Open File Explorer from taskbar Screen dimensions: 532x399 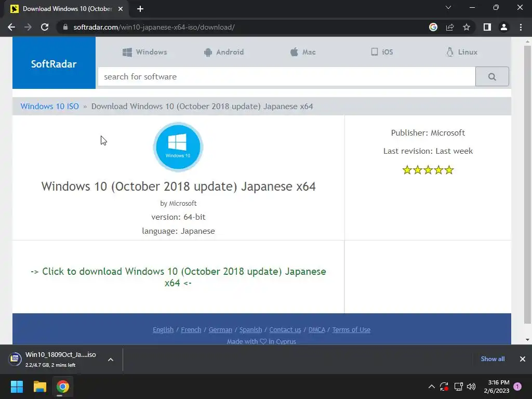pos(39,387)
